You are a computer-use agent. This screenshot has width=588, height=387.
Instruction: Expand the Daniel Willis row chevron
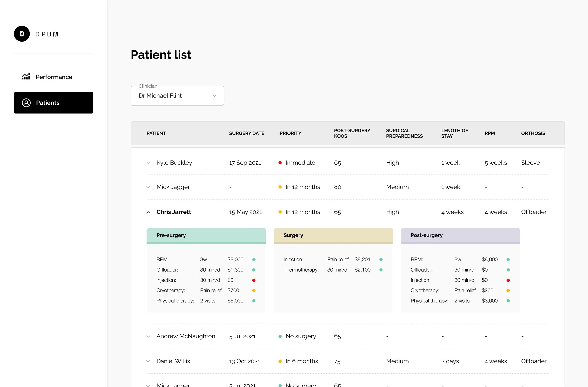(x=148, y=361)
